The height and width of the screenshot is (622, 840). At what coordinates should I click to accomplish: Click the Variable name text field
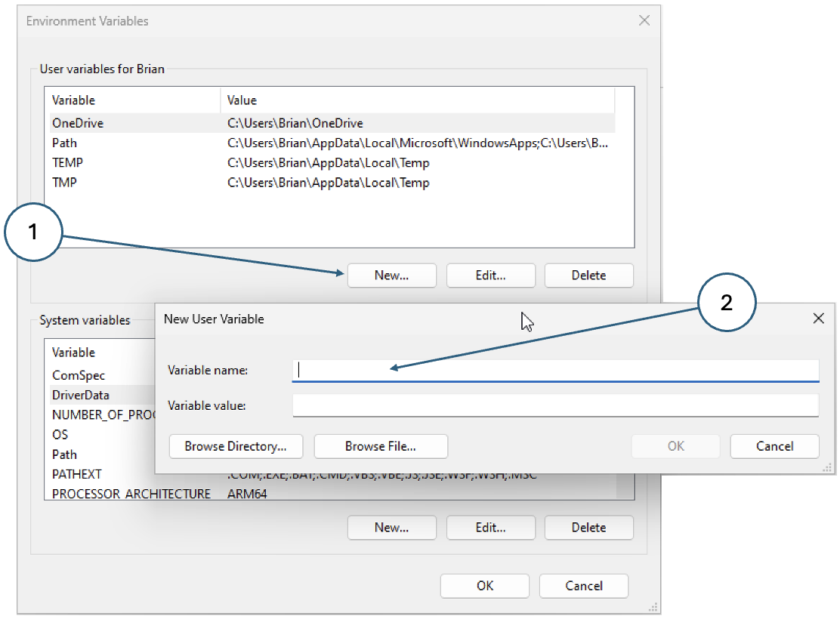click(x=555, y=370)
